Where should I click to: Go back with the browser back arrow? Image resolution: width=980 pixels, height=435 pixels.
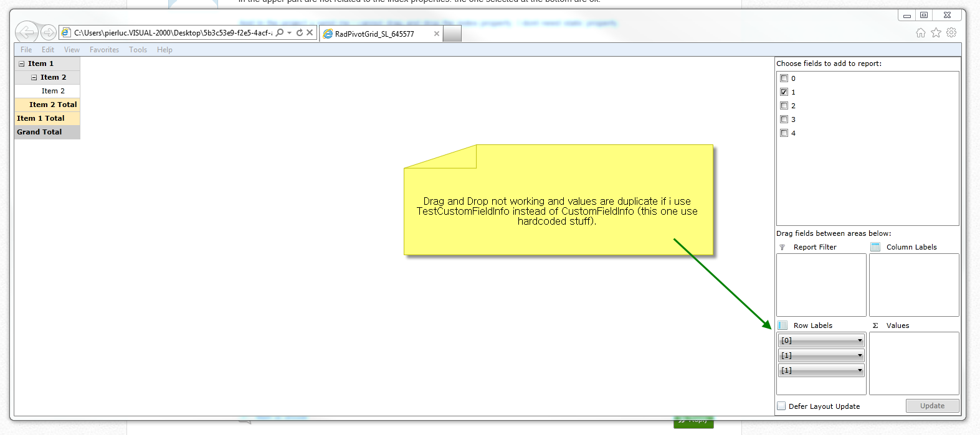[x=27, y=32]
